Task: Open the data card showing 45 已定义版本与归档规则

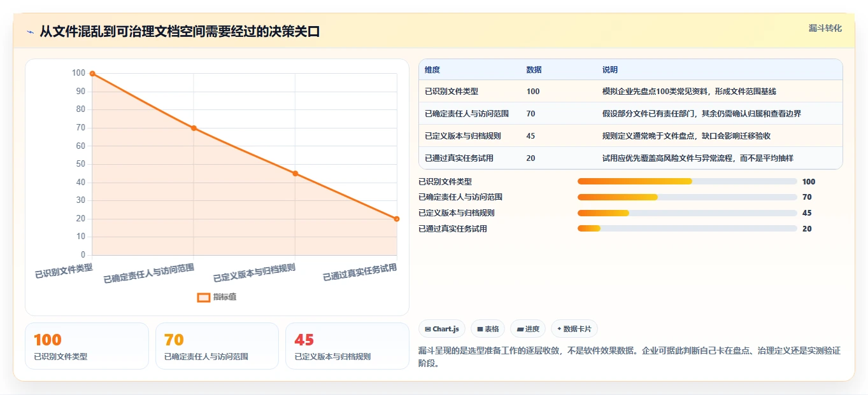Action: (x=347, y=346)
